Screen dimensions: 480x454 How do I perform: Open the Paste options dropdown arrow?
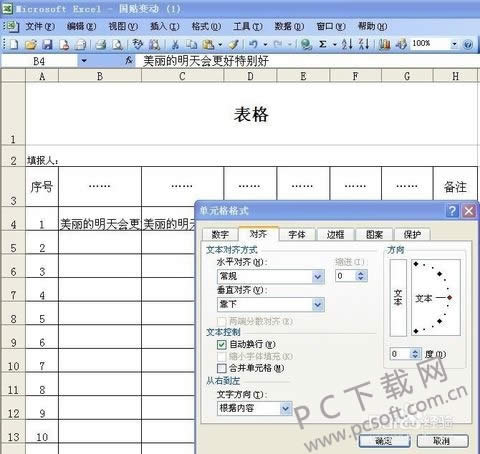220,44
